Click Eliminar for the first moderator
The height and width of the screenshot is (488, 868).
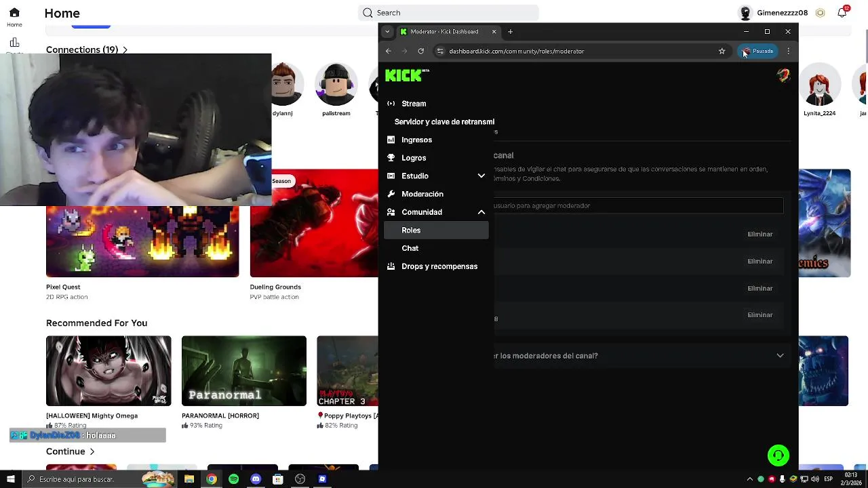[x=760, y=234]
